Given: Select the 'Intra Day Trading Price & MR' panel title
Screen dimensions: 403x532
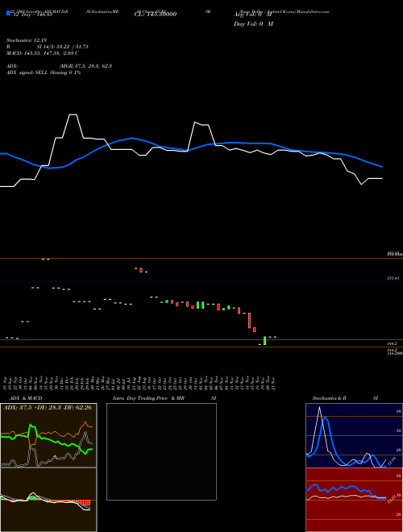Looking at the screenshot, I should [x=148, y=398].
